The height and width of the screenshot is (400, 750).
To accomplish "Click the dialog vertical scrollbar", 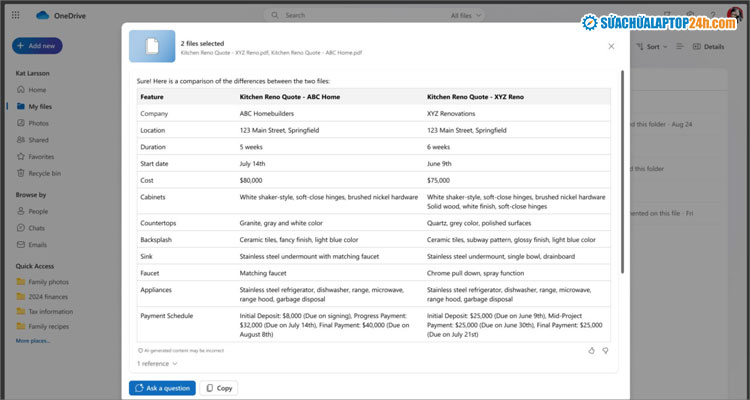I will (622, 172).
